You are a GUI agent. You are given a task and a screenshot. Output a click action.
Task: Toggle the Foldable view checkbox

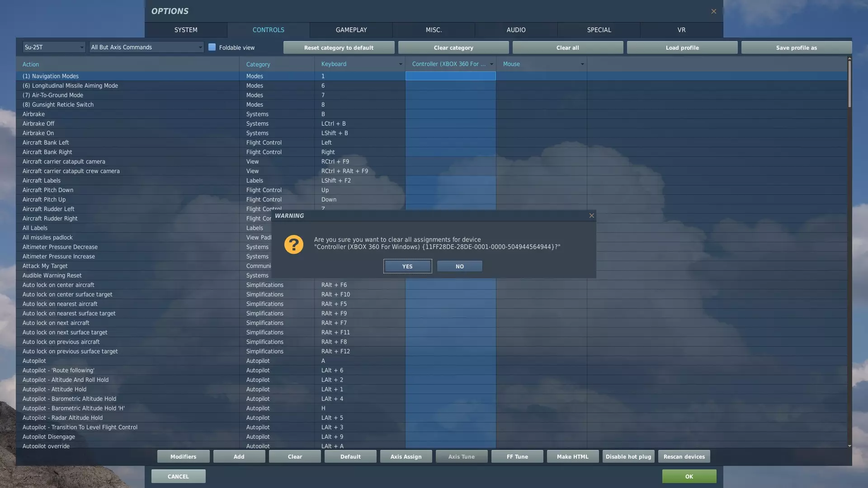coord(212,47)
